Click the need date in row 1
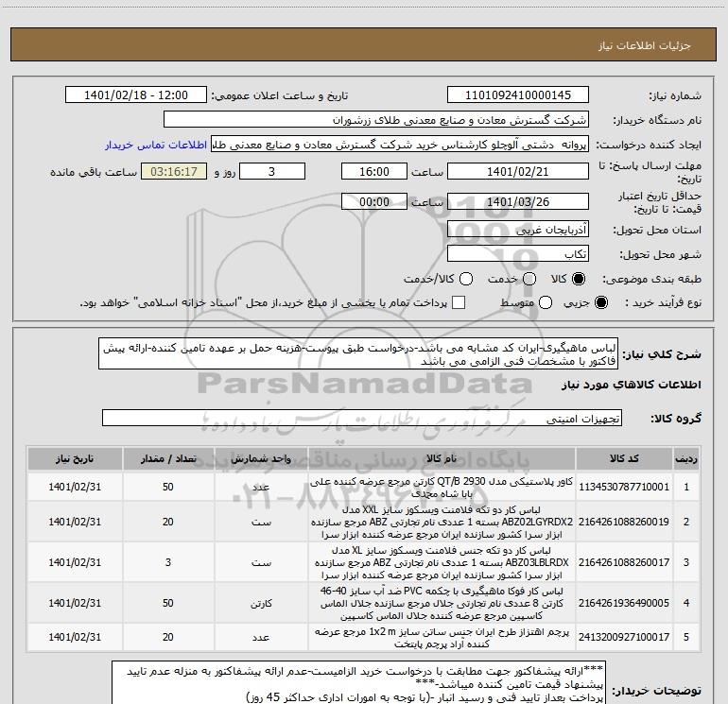The height and width of the screenshot is (704, 728). point(75,487)
